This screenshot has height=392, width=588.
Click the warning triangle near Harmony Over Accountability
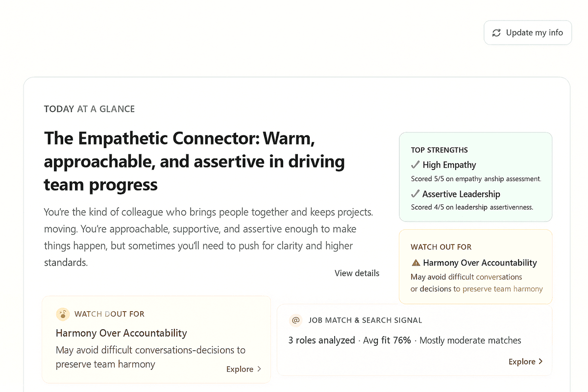coord(415,263)
